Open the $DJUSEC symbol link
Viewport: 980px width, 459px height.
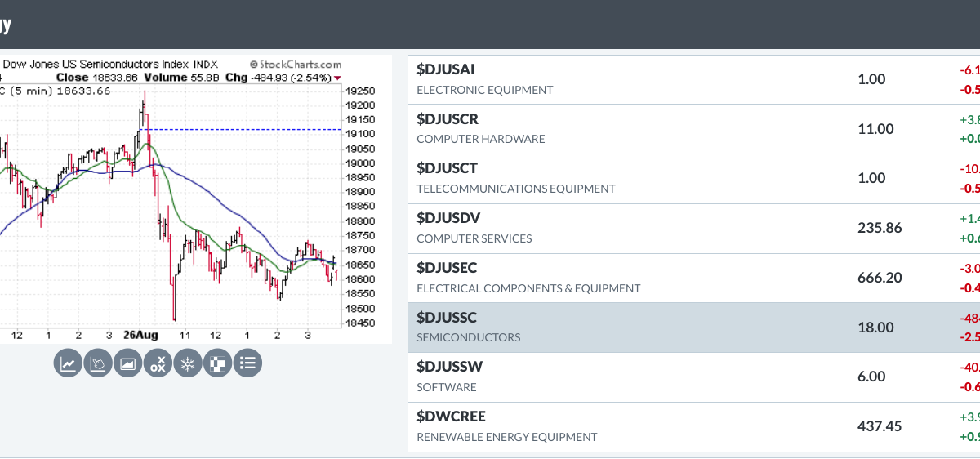tap(447, 268)
